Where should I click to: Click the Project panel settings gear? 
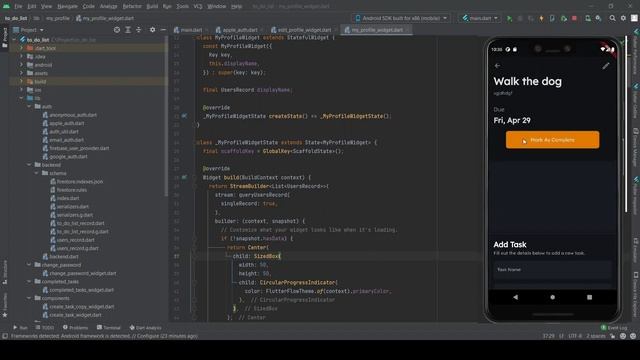[x=152, y=30]
